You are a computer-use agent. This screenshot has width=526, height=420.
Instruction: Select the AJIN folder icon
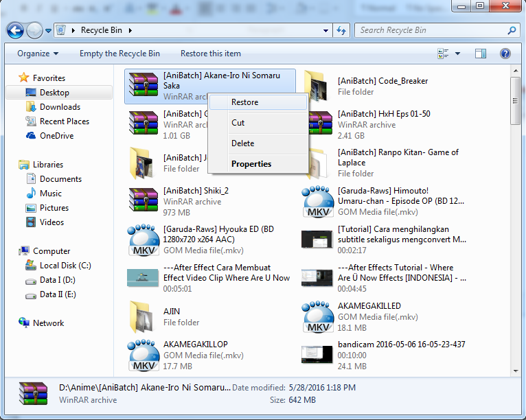click(x=142, y=317)
